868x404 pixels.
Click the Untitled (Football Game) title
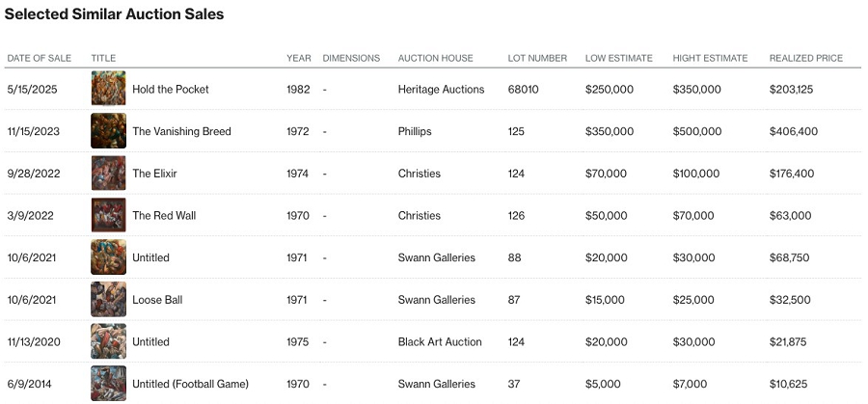[190, 385]
